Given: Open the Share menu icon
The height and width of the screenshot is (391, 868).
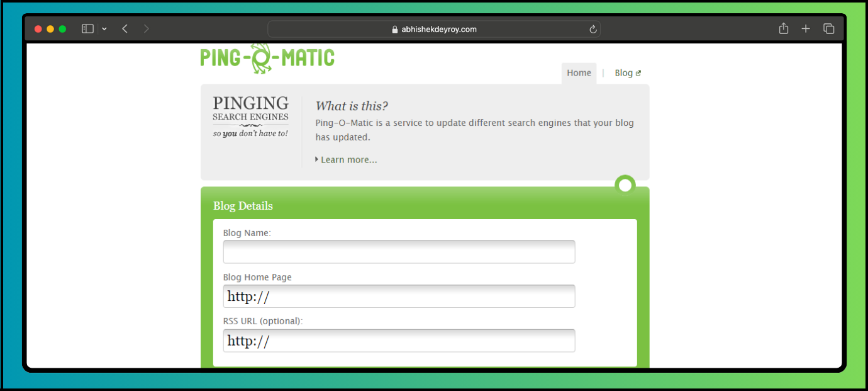Looking at the screenshot, I should tap(783, 28).
